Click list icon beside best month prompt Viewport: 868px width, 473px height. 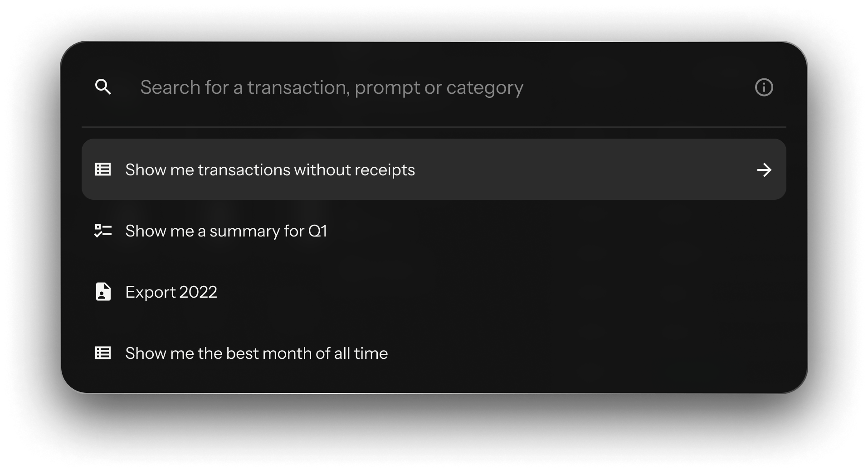[103, 353]
